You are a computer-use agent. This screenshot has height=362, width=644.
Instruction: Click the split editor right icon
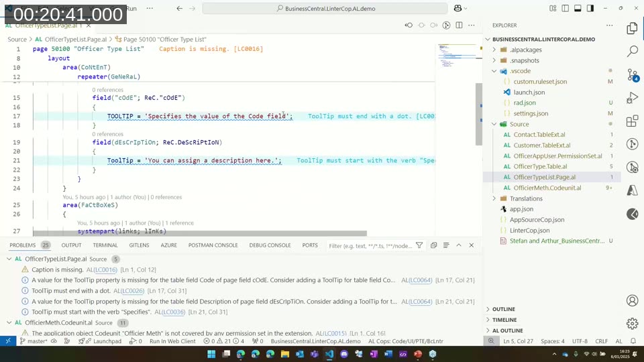(x=459, y=25)
